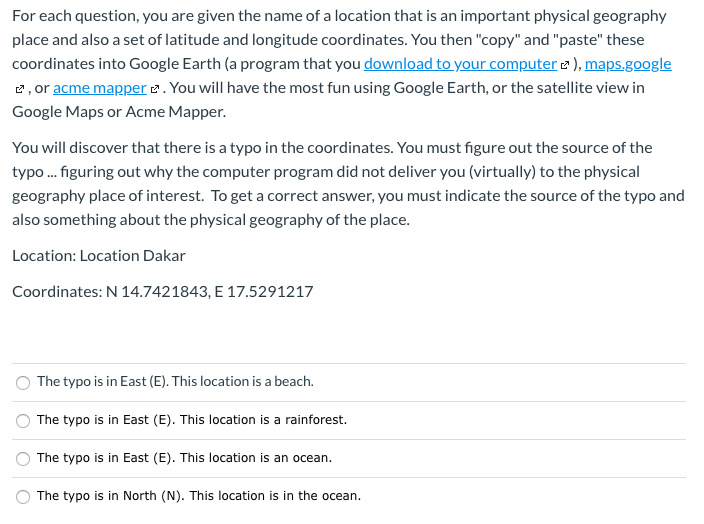
Task: Open the 'acme mapper' link
Action: tap(99, 88)
